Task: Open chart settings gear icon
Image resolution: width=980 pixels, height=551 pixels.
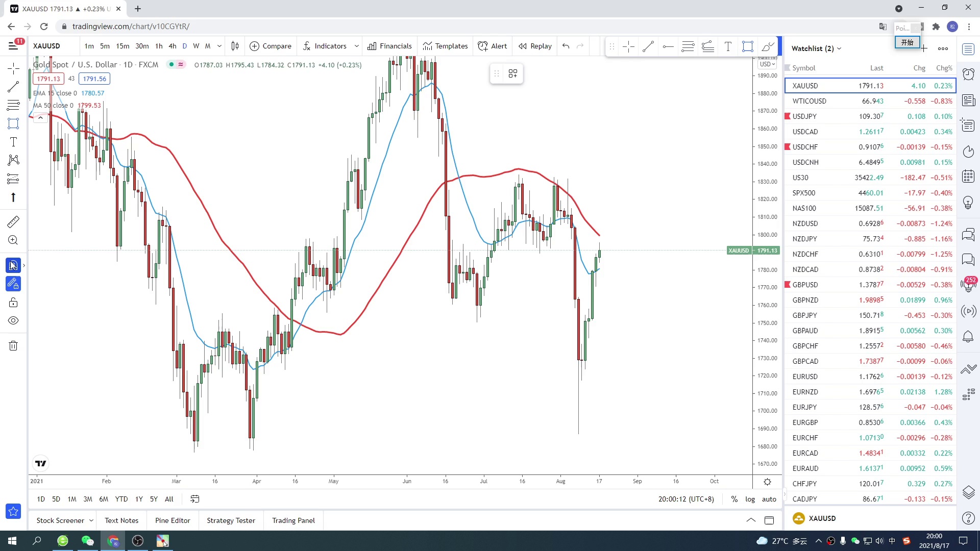Action: (767, 482)
